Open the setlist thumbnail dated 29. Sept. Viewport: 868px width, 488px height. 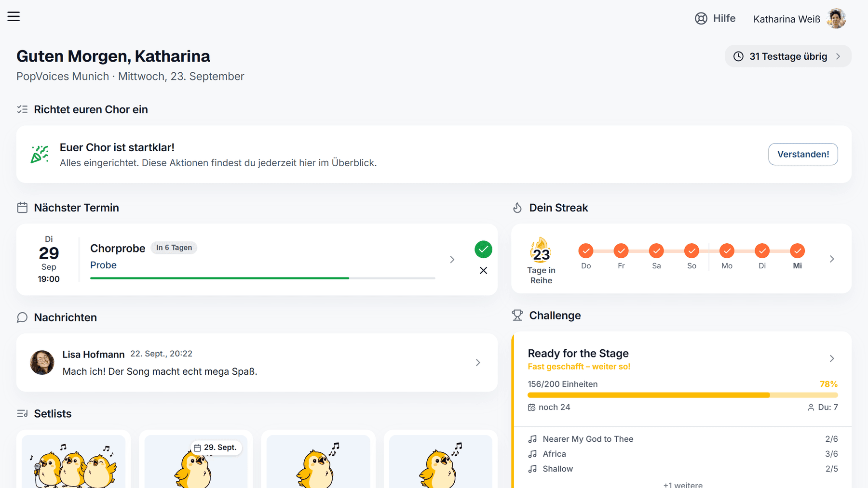[196, 459]
